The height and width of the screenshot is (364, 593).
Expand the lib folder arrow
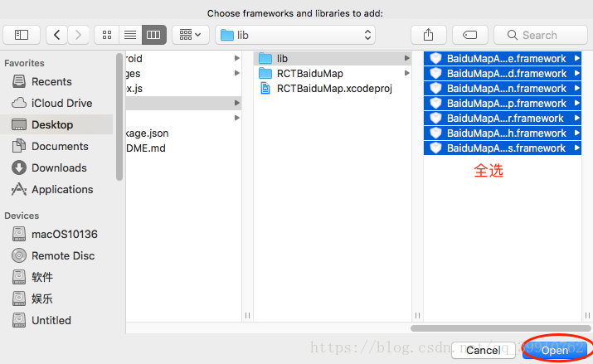(407, 58)
